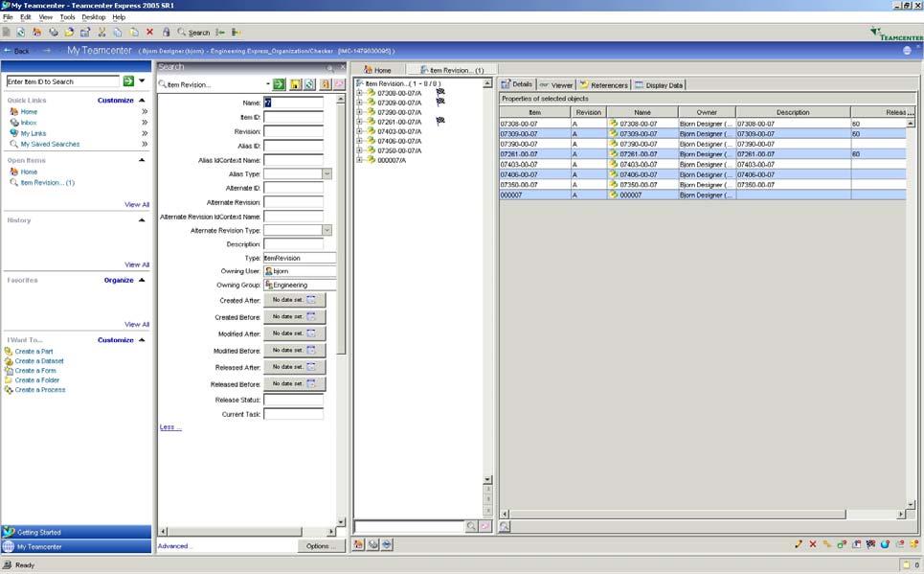Open the Alias Type dropdown
The image size is (924, 574).
point(327,174)
